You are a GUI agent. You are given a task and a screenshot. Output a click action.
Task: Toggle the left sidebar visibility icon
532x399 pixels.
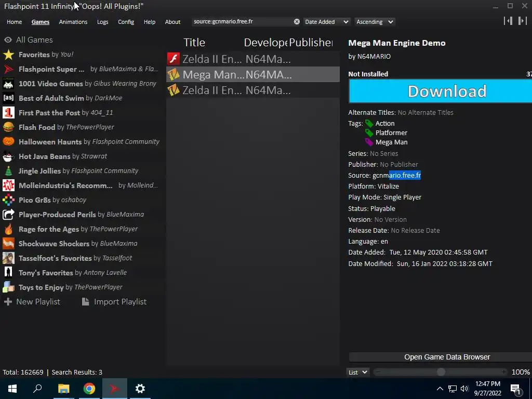point(508,21)
